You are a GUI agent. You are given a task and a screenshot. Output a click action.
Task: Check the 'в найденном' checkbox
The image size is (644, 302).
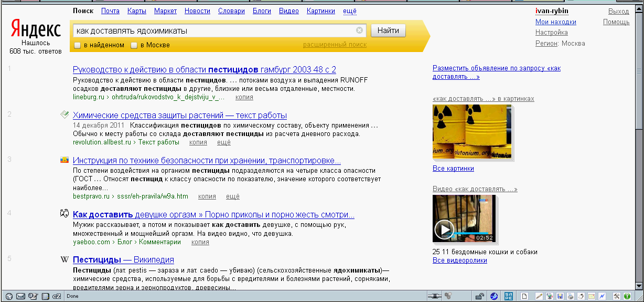click(77, 45)
